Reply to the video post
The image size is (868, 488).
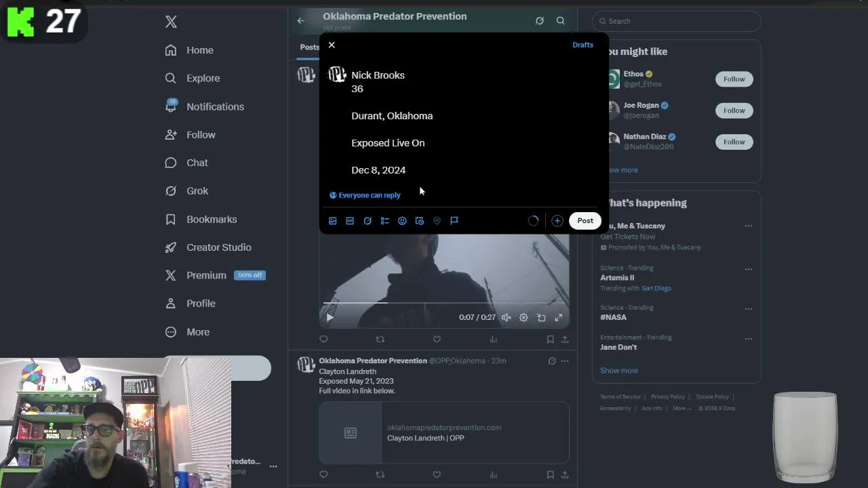tap(323, 340)
